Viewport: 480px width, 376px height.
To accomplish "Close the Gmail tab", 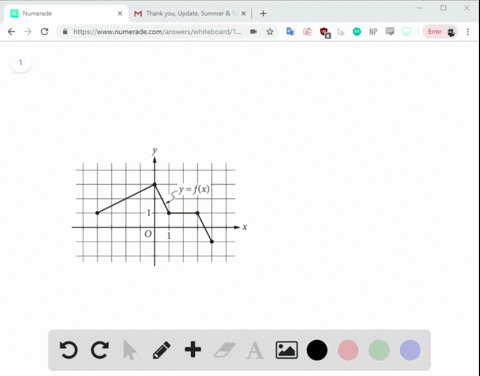I will click(x=244, y=13).
